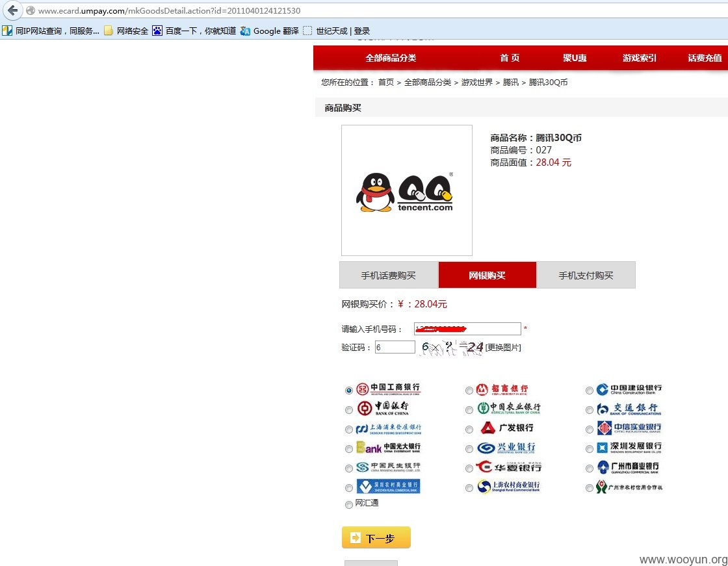Click the 深圳发展银行 logo
Viewport: 728px width, 566px height.
click(629, 447)
